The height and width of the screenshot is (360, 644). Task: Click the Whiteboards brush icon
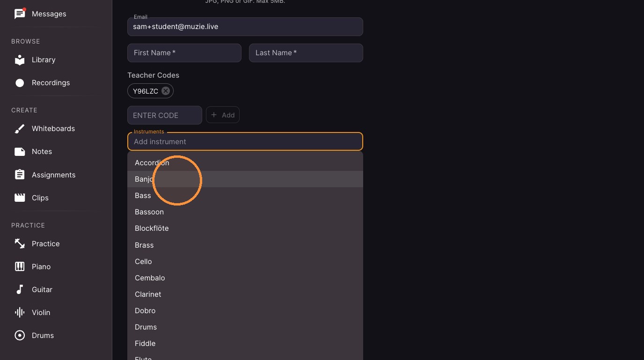point(20,129)
